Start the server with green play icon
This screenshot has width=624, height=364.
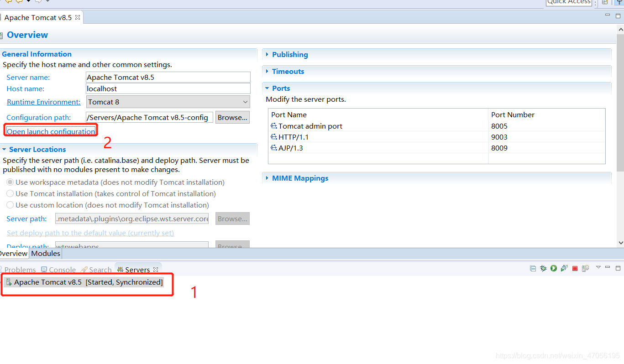[554, 269]
